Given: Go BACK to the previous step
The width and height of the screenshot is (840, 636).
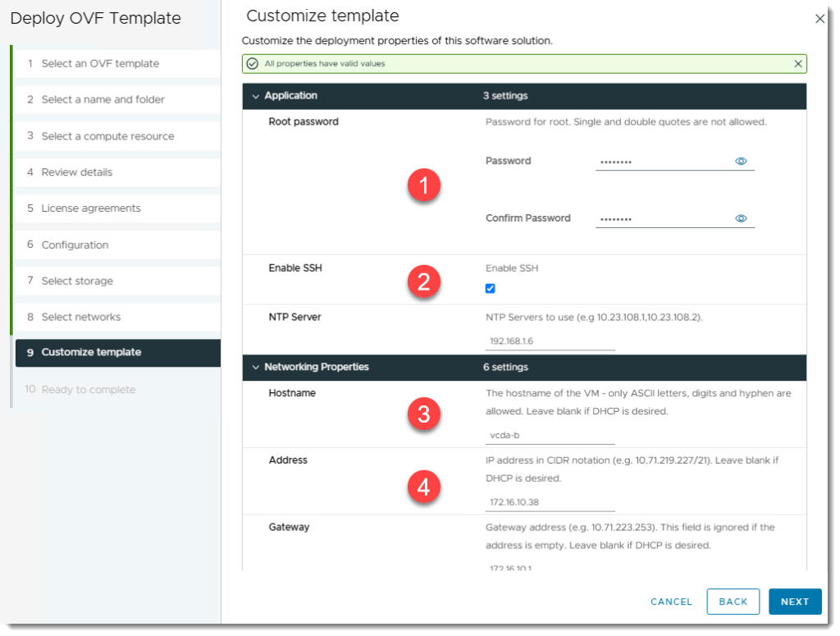Looking at the screenshot, I should pyautogui.click(x=733, y=602).
